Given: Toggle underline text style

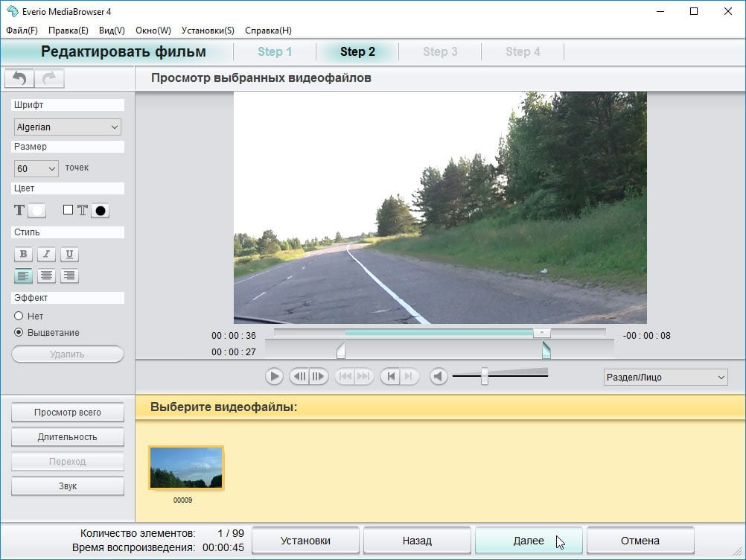Looking at the screenshot, I should [69, 254].
